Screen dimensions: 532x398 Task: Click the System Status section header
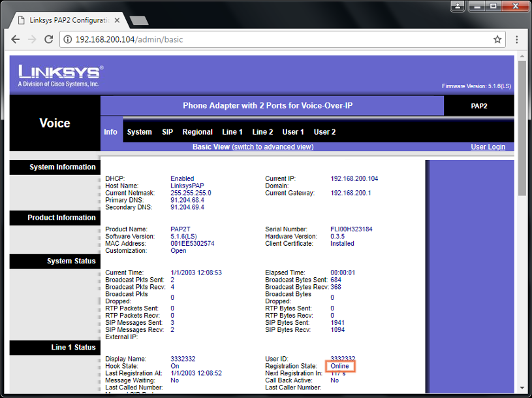pyautogui.click(x=55, y=261)
